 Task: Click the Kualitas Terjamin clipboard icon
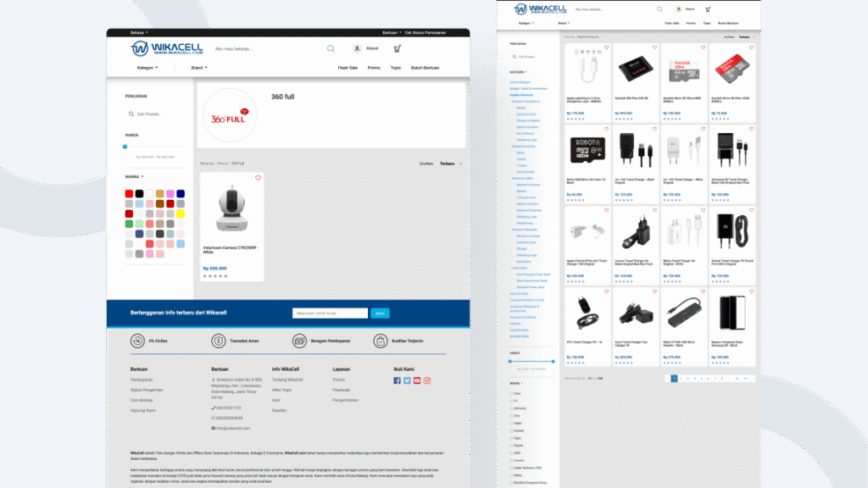point(381,341)
